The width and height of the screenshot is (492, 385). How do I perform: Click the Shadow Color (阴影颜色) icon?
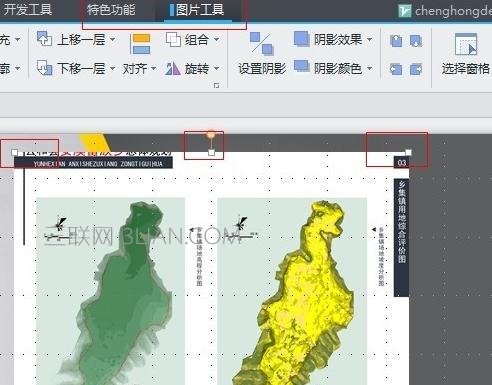(302, 66)
